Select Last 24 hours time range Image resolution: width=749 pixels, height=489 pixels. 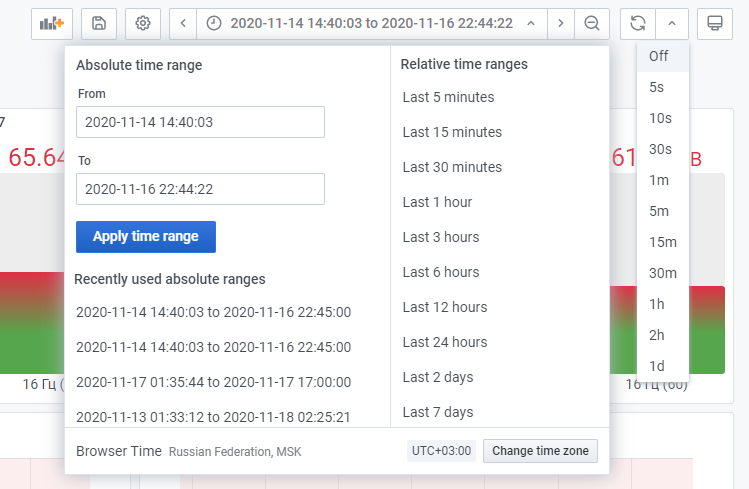445,342
